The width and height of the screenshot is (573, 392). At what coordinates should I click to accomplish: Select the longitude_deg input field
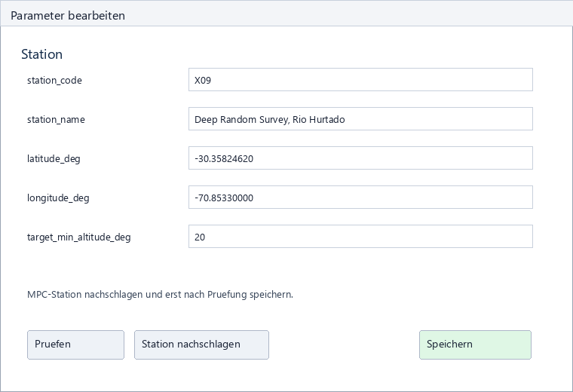pyautogui.click(x=360, y=198)
